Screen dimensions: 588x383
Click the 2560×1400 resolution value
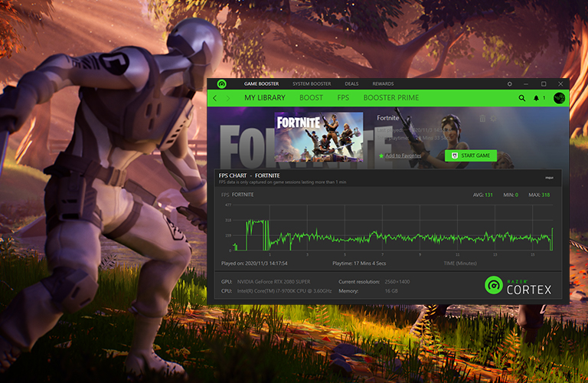click(397, 282)
